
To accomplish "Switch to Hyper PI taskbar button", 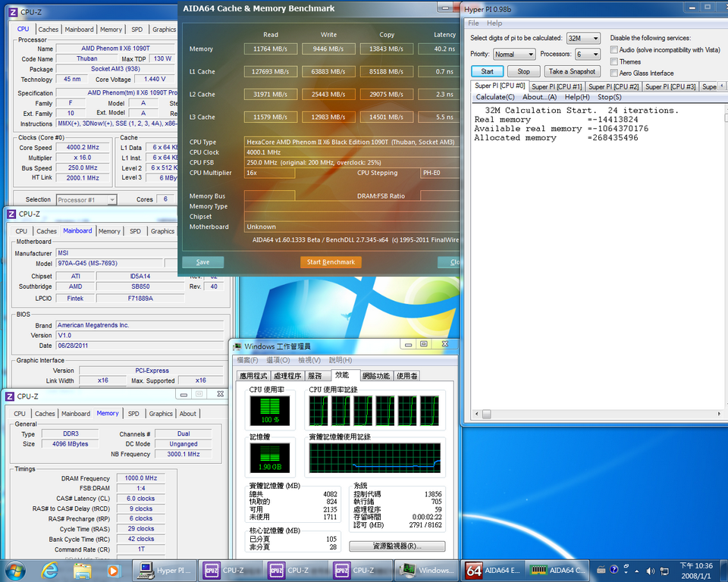I will [165, 571].
